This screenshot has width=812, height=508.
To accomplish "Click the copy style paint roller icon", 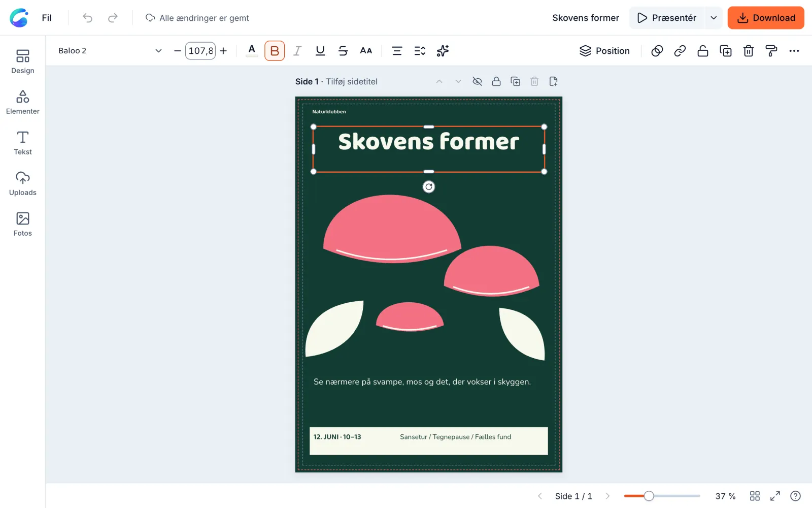I will tap(771, 51).
